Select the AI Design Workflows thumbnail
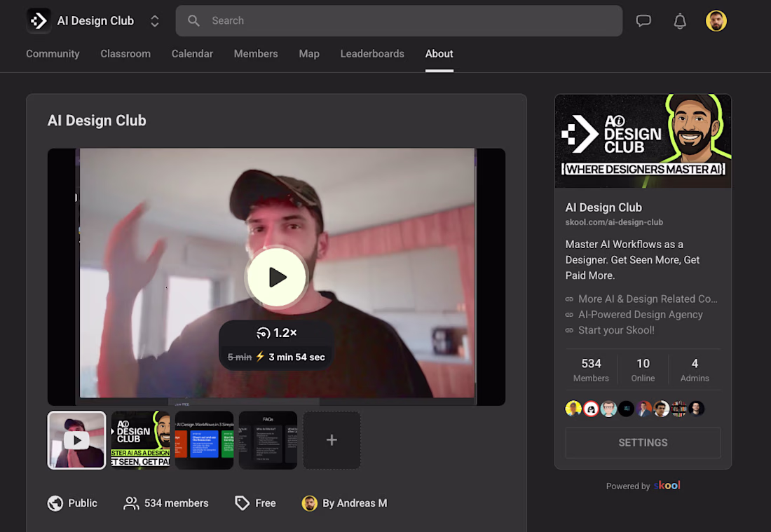The image size is (771, 532). point(205,440)
